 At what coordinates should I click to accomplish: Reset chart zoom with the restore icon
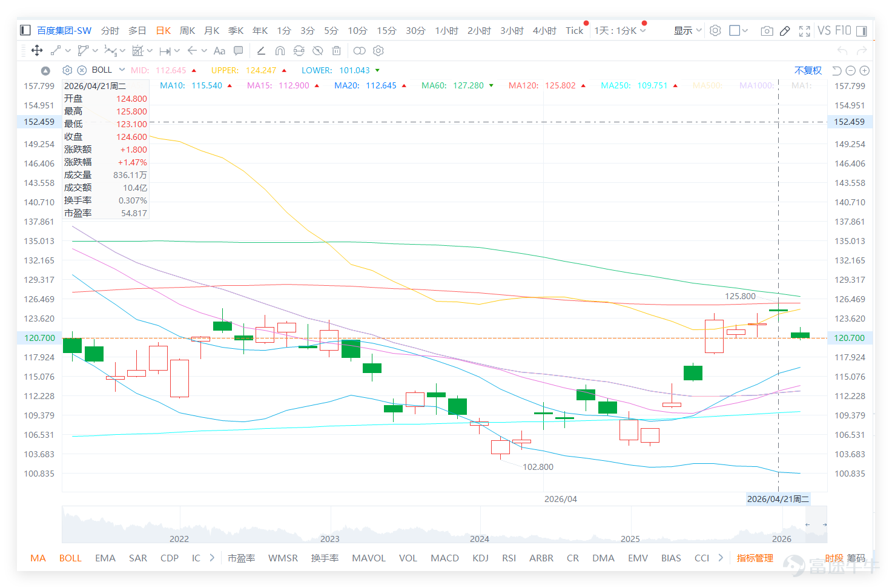coord(837,71)
